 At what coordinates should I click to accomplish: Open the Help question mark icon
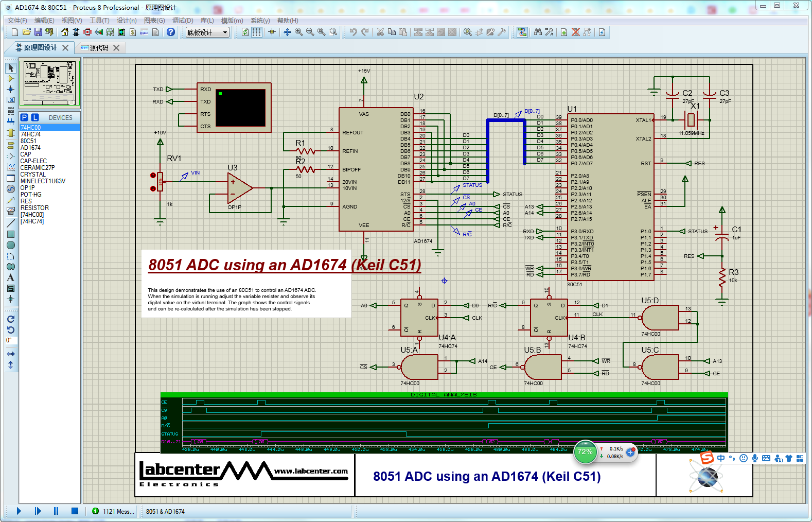point(171,32)
